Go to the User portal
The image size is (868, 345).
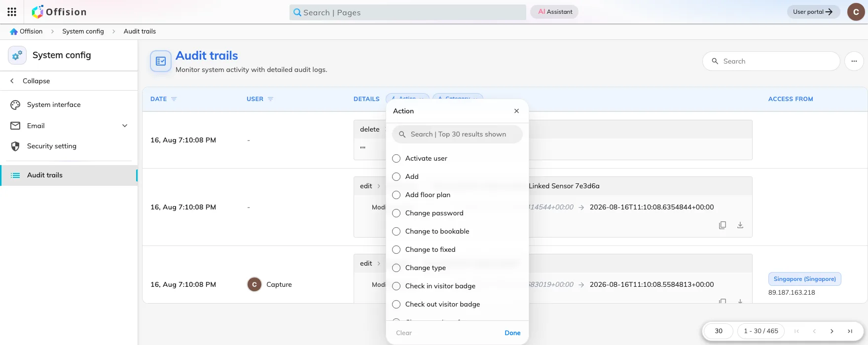click(x=813, y=12)
